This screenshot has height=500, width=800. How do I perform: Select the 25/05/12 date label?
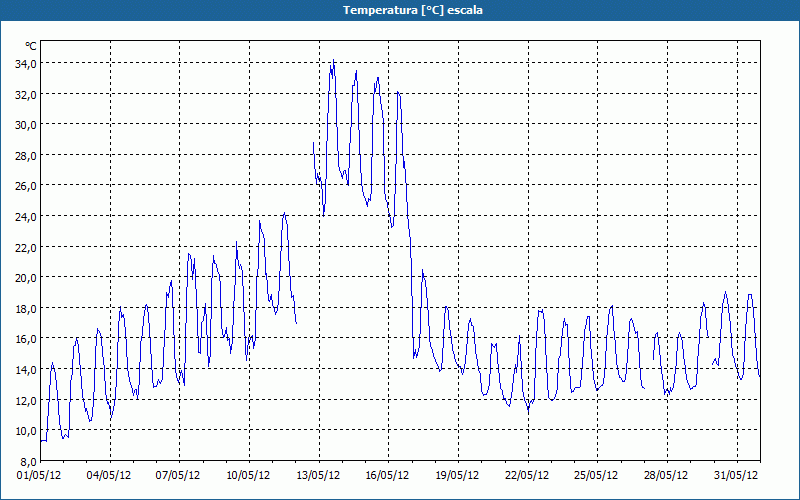click(x=596, y=476)
